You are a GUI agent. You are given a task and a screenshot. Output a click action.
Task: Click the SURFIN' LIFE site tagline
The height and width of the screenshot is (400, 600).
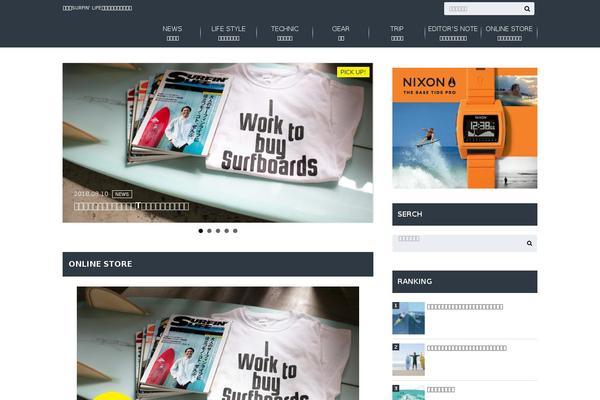(97, 8)
